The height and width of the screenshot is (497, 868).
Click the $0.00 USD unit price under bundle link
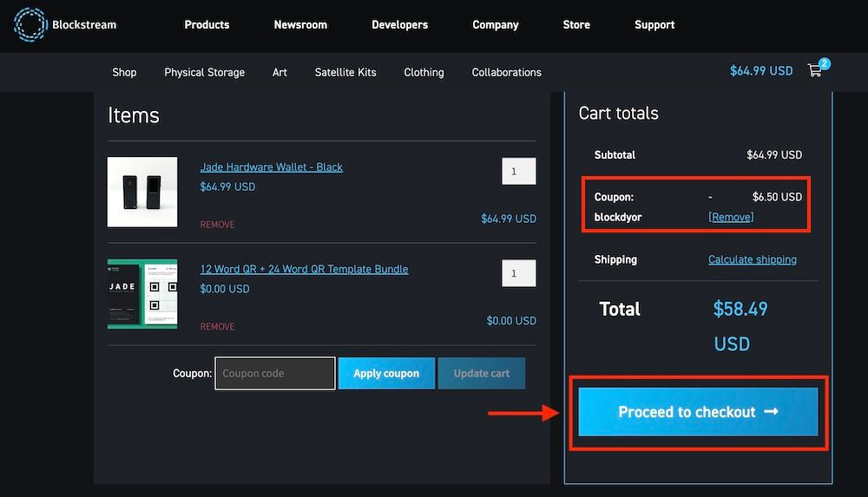coord(225,289)
